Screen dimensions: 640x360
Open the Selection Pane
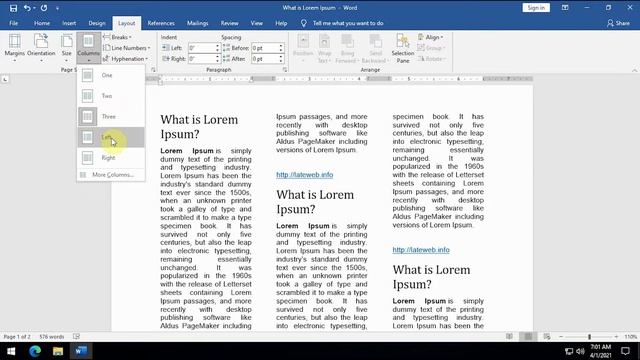click(x=402, y=48)
